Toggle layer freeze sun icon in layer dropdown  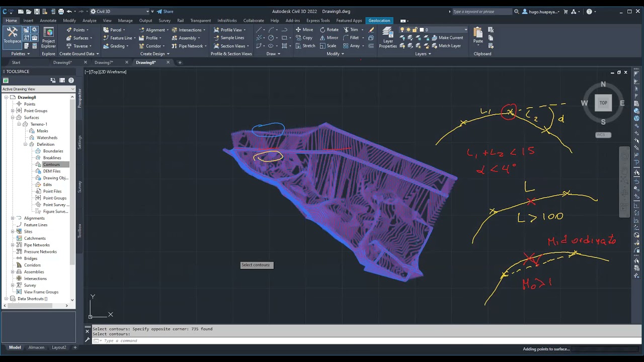tap(409, 30)
